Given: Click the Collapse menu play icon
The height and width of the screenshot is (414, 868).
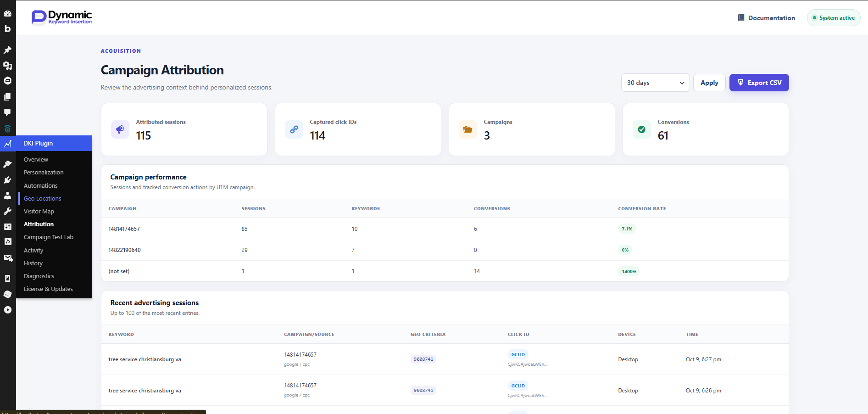Looking at the screenshot, I should click(x=7, y=310).
